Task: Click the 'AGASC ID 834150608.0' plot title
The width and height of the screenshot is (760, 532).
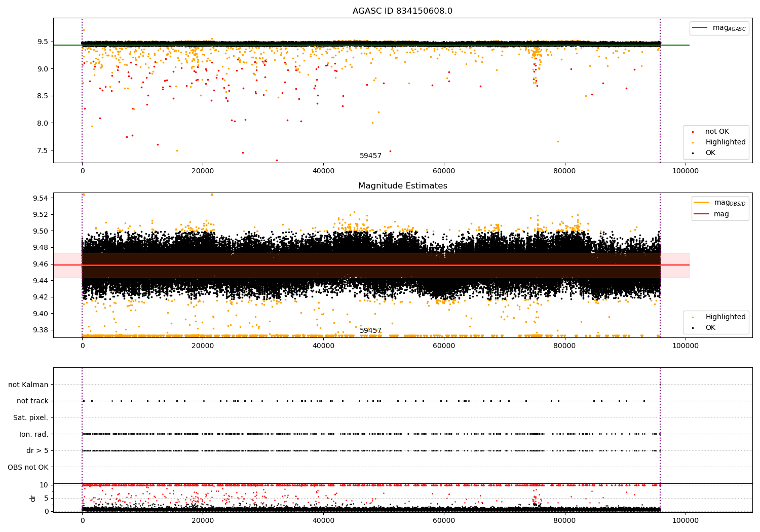Action: point(402,11)
